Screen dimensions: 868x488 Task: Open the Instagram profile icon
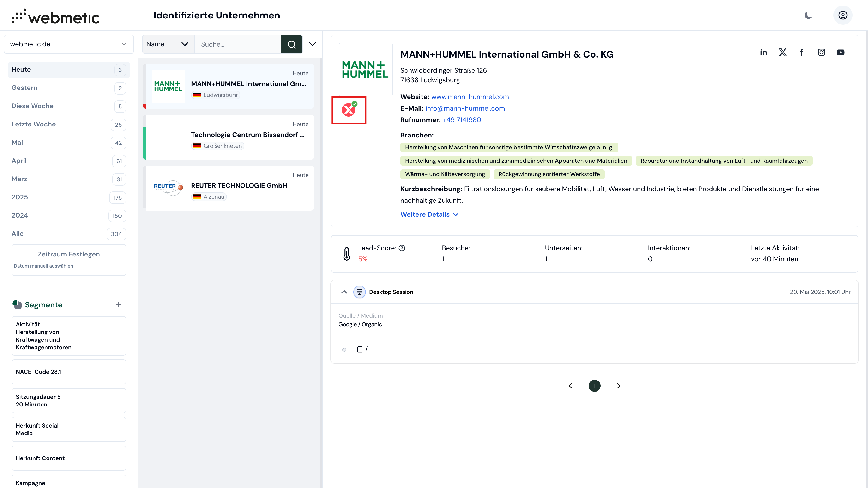[x=821, y=53]
